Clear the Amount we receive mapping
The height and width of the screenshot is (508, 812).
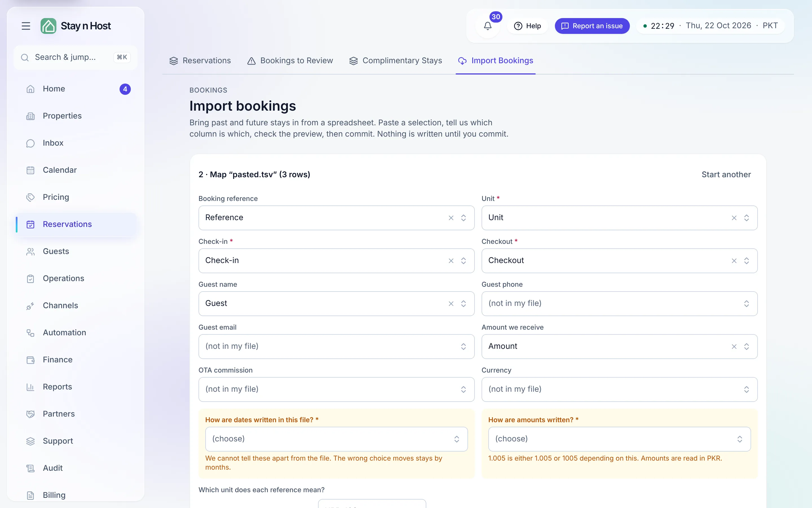734,346
